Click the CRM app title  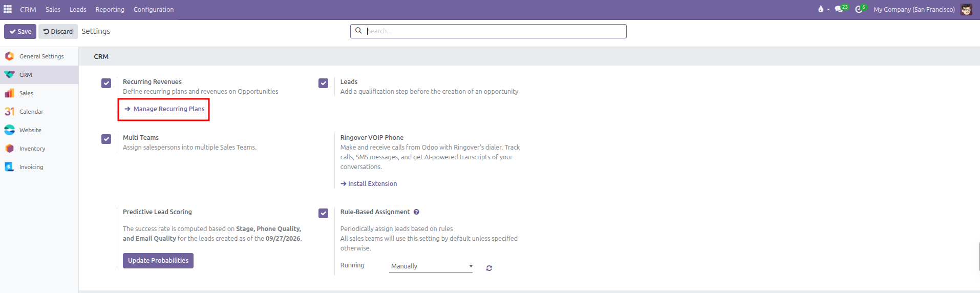coord(28,9)
